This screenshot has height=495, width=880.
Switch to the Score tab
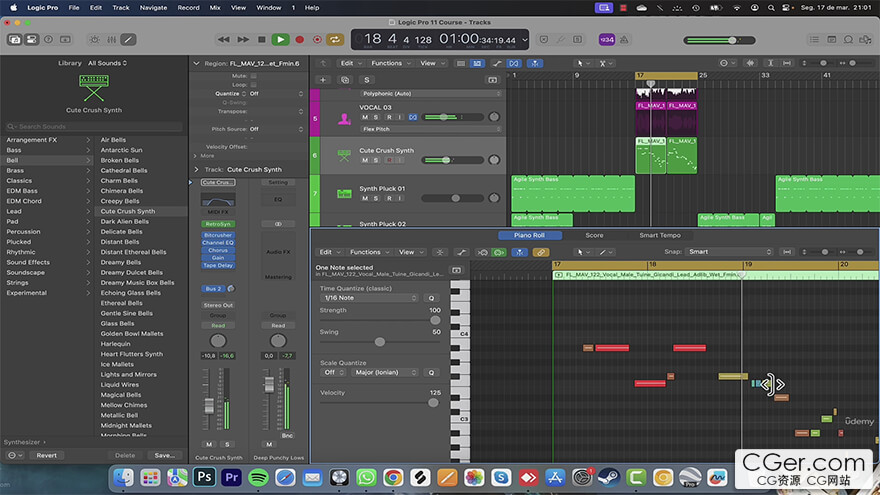pos(594,235)
